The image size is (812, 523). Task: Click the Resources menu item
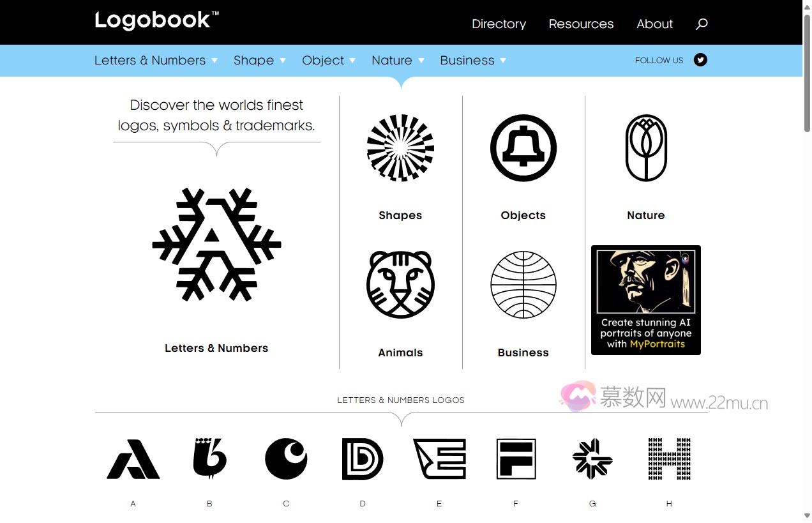pos(580,24)
